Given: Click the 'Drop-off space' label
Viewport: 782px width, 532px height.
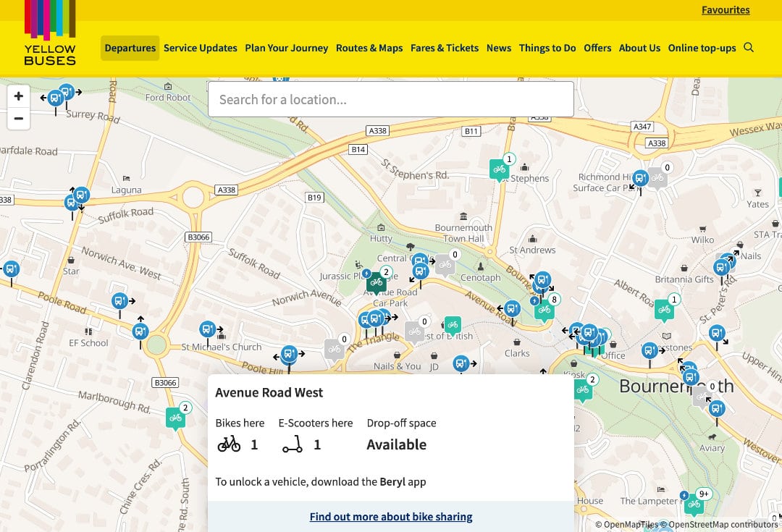Looking at the screenshot, I should (401, 423).
